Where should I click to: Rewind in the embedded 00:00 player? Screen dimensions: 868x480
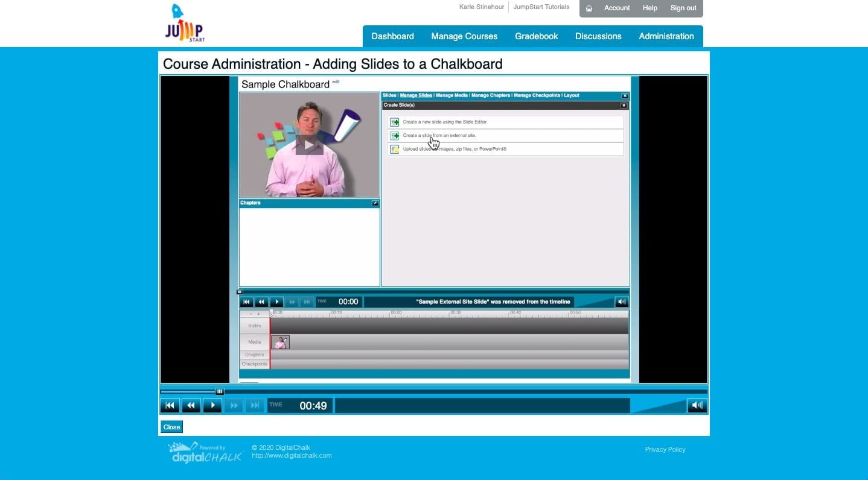(x=261, y=302)
